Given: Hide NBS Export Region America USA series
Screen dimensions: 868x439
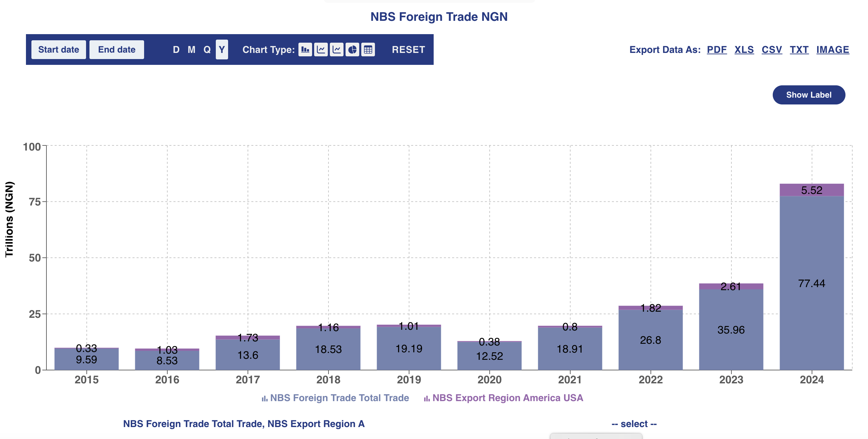Looking at the screenshot, I should 507,398.
